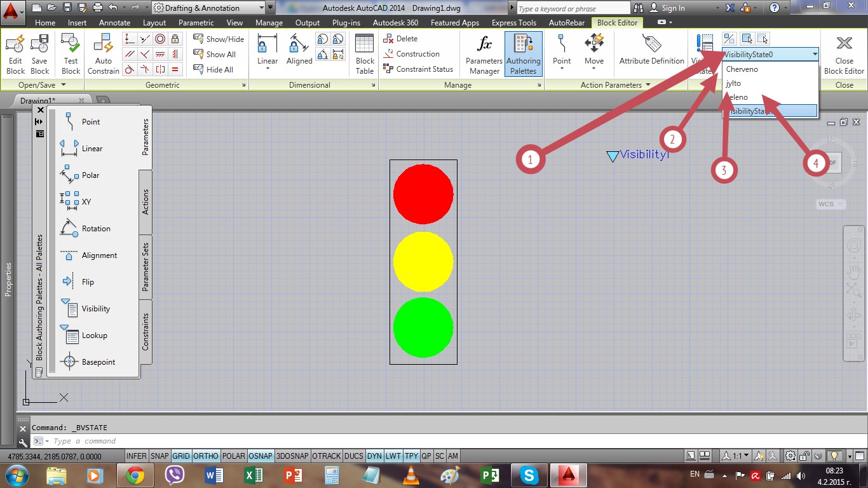Viewport: 868px width, 488px height.
Task: Click Hide All constraints button
Action: [213, 69]
